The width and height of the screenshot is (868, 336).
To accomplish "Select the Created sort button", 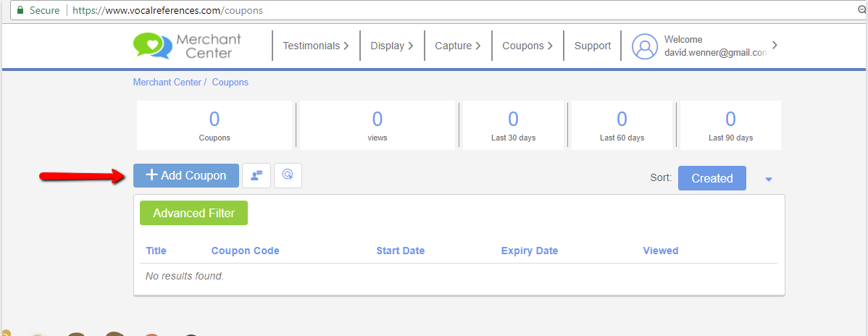I will pyautogui.click(x=712, y=178).
